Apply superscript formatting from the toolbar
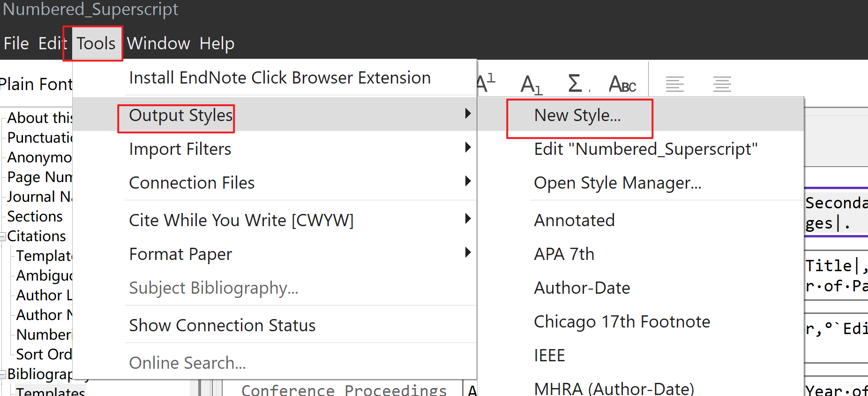The image size is (868, 396). coord(486,84)
